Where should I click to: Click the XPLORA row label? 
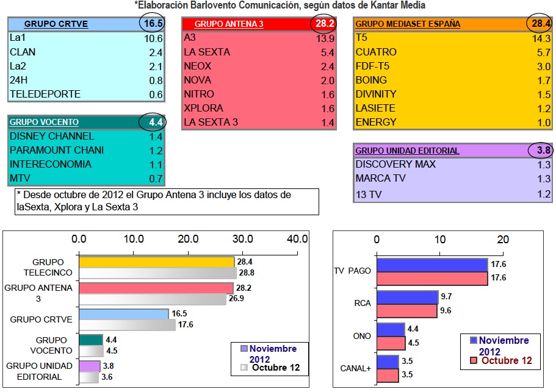pyautogui.click(x=203, y=108)
